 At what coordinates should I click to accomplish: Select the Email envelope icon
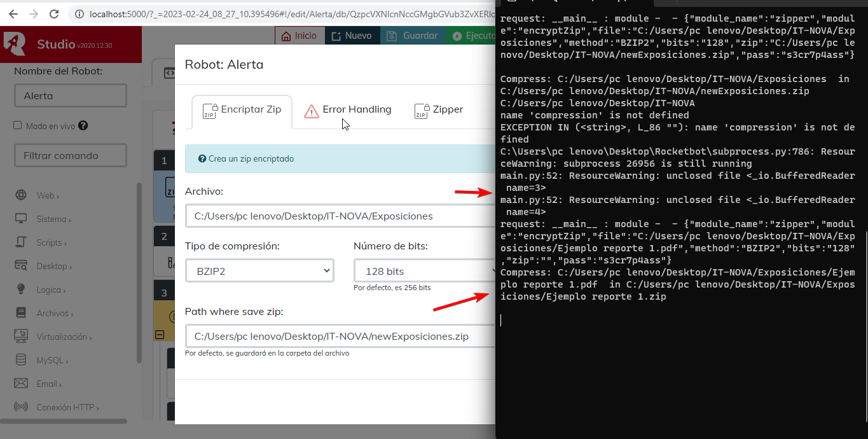[21, 384]
